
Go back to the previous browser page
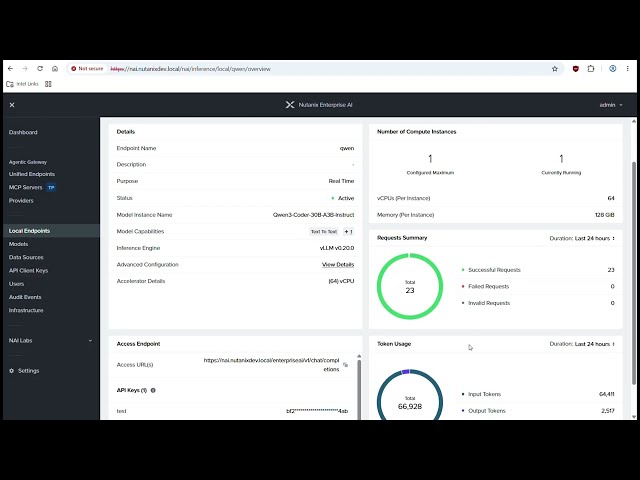(x=11, y=69)
